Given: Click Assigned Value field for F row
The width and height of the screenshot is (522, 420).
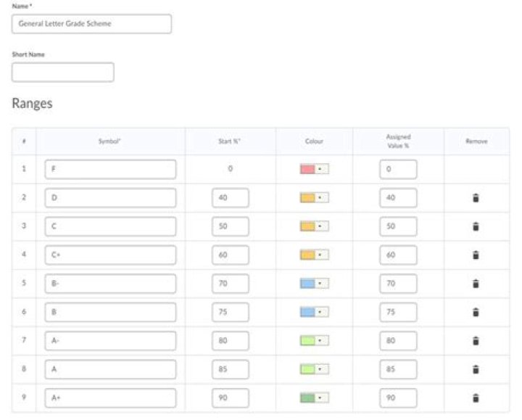Looking at the screenshot, I should pyautogui.click(x=398, y=169).
